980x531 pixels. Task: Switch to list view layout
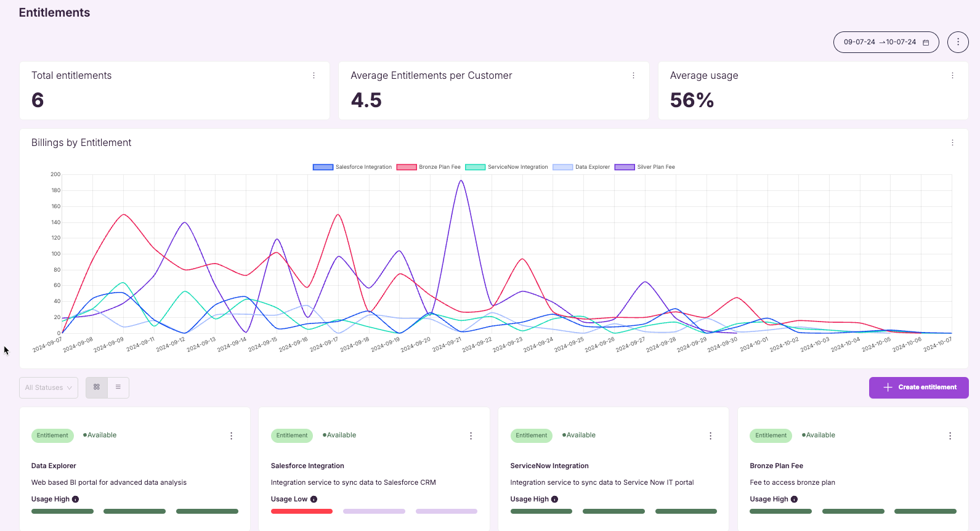click(118, 387)
